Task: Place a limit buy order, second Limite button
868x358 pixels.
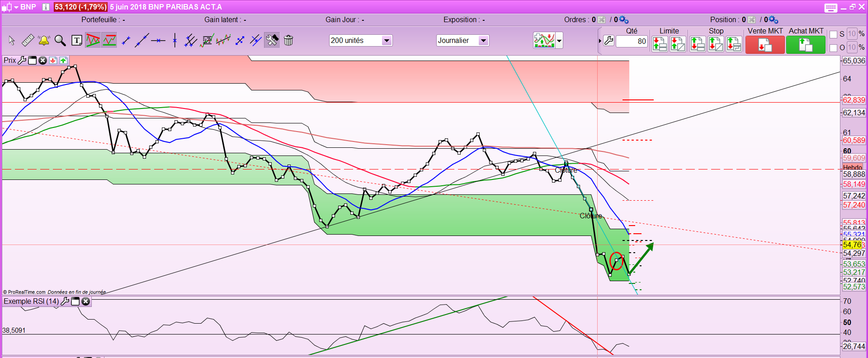Action: (x=678, y=44)
